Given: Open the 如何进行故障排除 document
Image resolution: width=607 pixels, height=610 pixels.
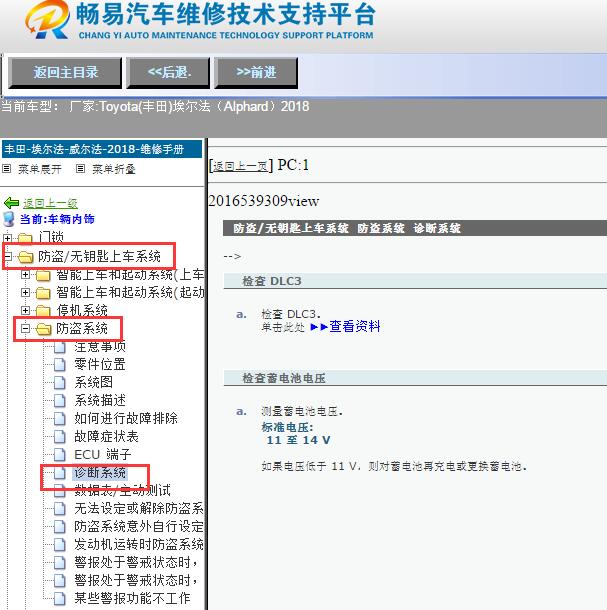Looking at the screenshot, I should pos(126,418).
